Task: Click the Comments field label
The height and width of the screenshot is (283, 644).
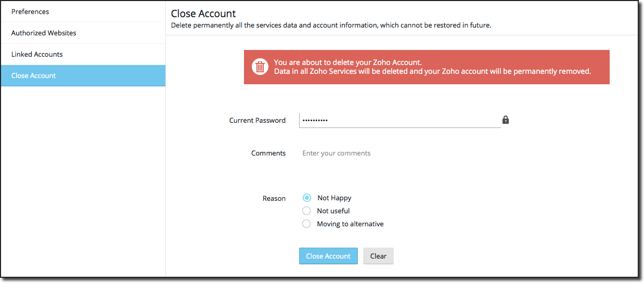Action: tap(268, 153)
